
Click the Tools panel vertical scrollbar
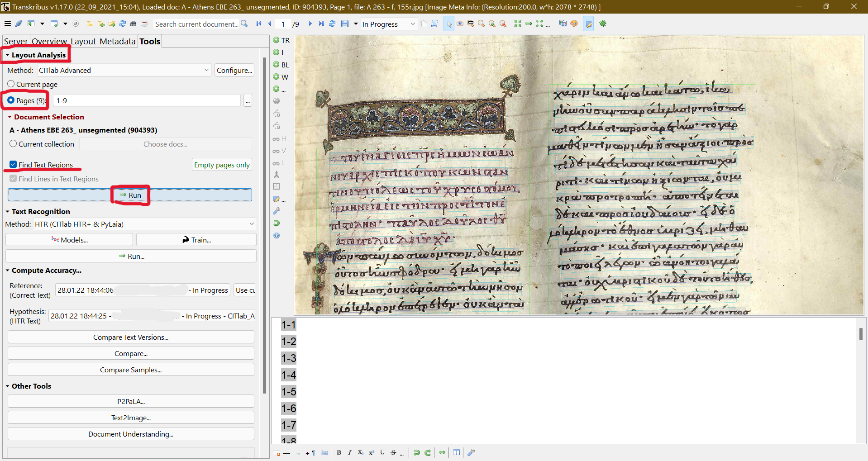[x=264, y=225]
